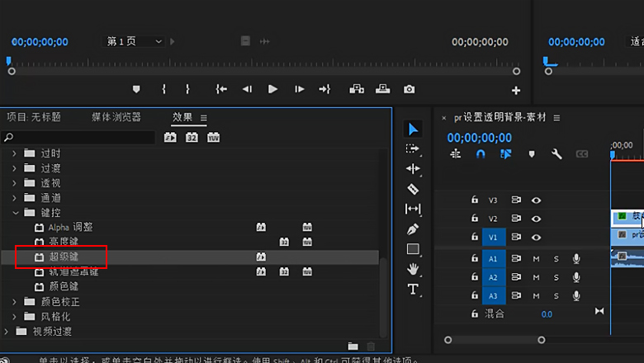Click Mark In button in source monitor
The width and height of the screenshot is (644, 363).
point(163,89)
